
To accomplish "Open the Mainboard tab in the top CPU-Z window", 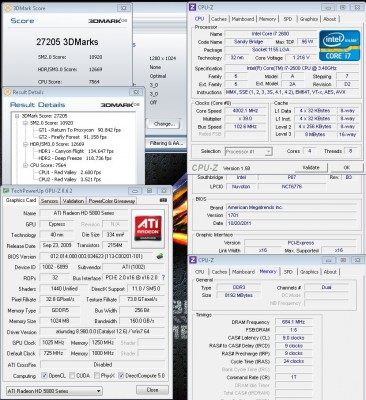I will (243, 19).
